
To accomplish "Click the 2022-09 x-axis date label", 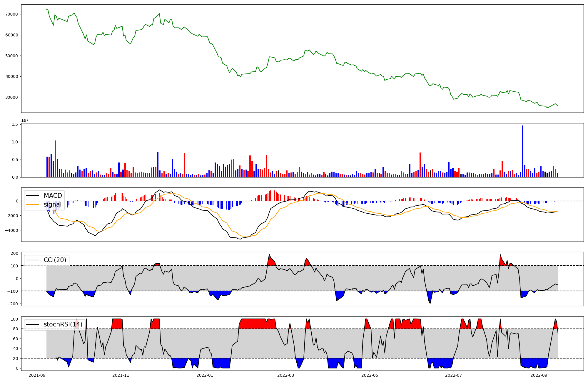I will point(539,375).
